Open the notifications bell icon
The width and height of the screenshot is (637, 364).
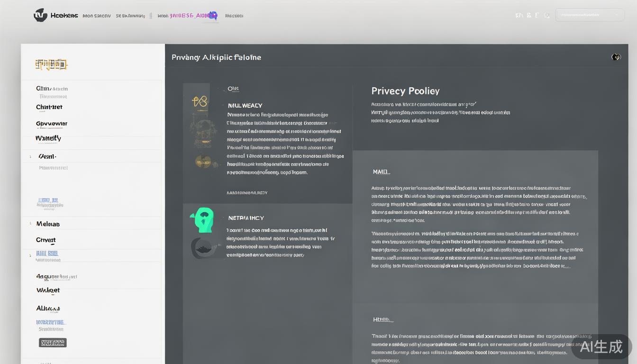(x=519, y=15)
